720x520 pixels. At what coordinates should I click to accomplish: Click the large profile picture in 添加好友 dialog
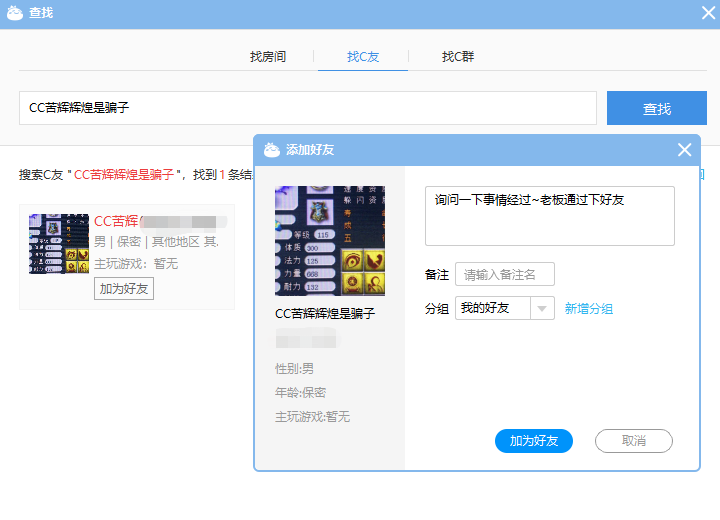click(330, 241)
